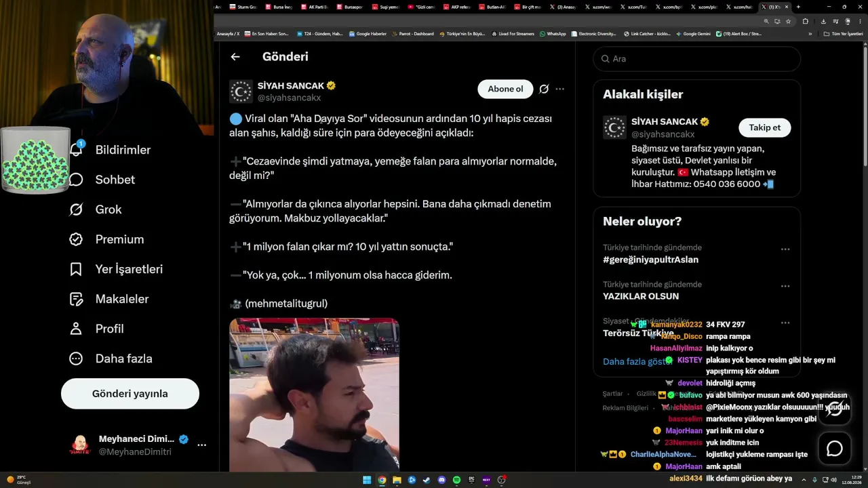Click the Chrome icon in the taskbar

382,480
